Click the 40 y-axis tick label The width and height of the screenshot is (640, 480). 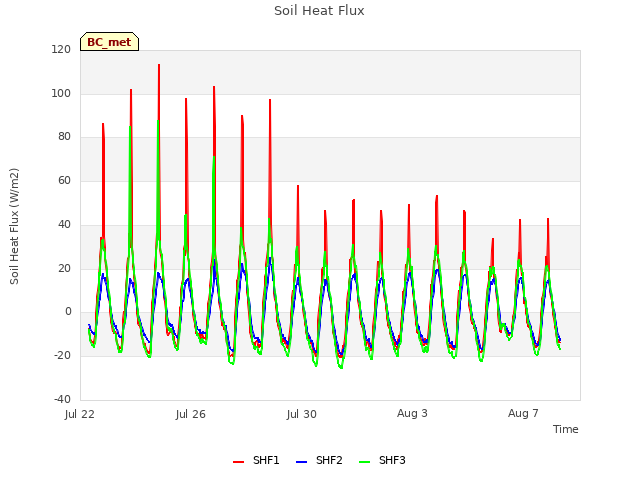click(64, 224)
